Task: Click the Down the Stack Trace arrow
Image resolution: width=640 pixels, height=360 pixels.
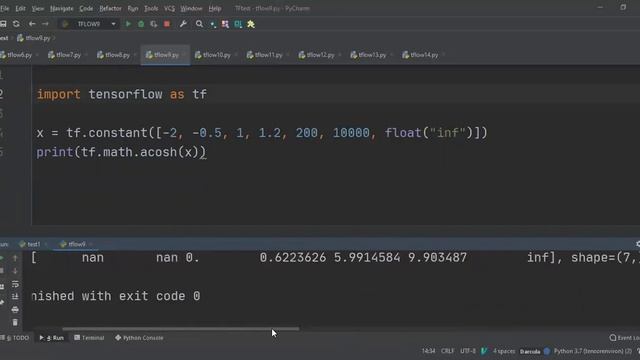Action: pyautogui.click(x=15, y=271)
